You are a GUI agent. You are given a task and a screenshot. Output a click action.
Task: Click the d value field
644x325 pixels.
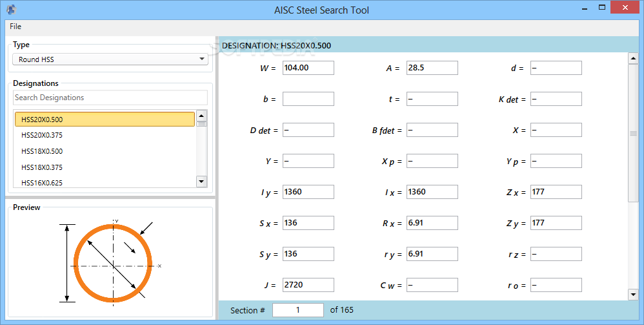coord(556,68)
